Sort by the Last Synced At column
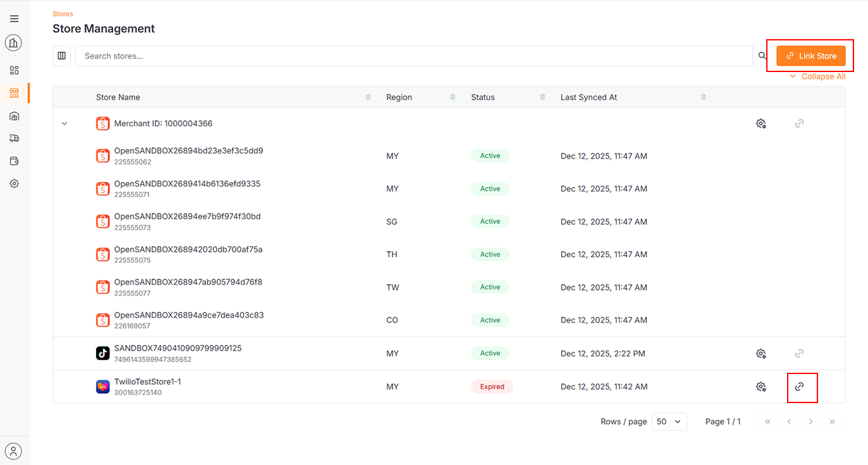Screen dimensions: 868x465 [x=704, y=97]
